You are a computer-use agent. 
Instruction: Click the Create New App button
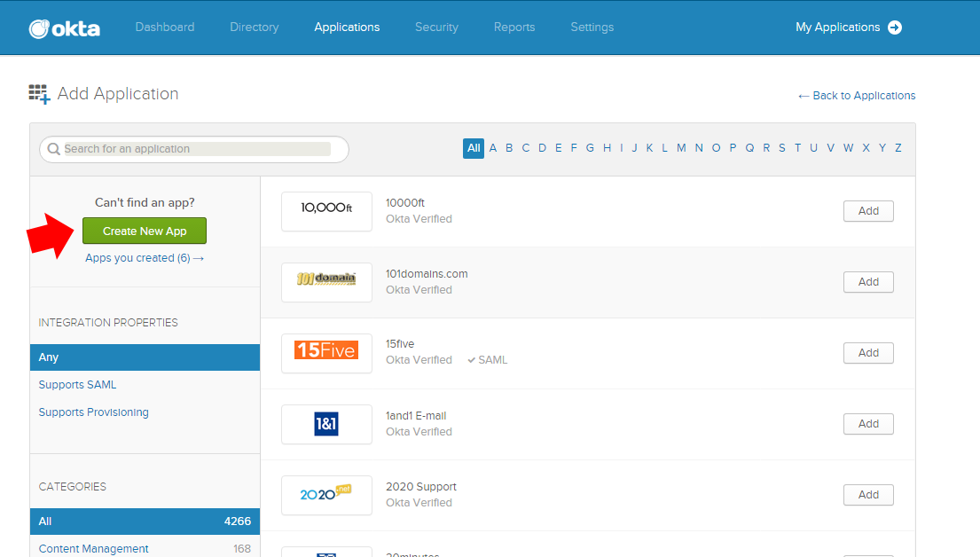[x=145, y=231]
